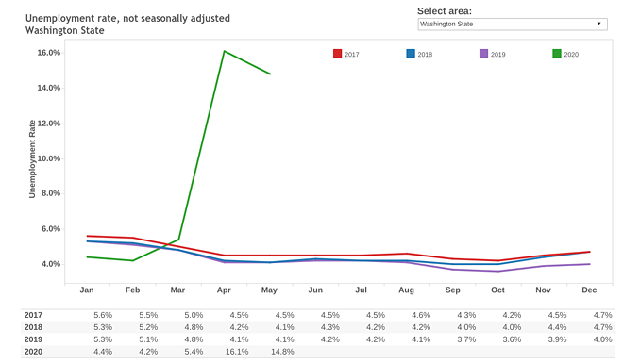Viewport: 623px width, 364px height.
Task: Click the 16.1% cell for April 2020
Action: [237, 352]
